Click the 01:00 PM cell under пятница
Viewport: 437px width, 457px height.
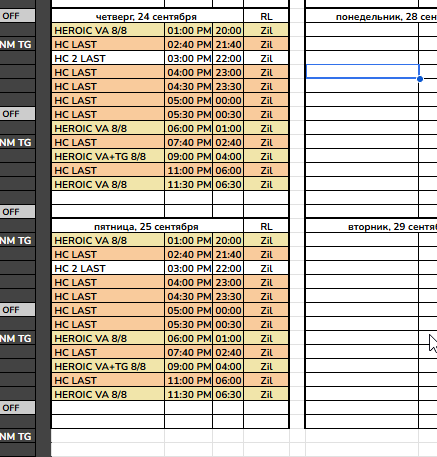click(x=189, y=240)
